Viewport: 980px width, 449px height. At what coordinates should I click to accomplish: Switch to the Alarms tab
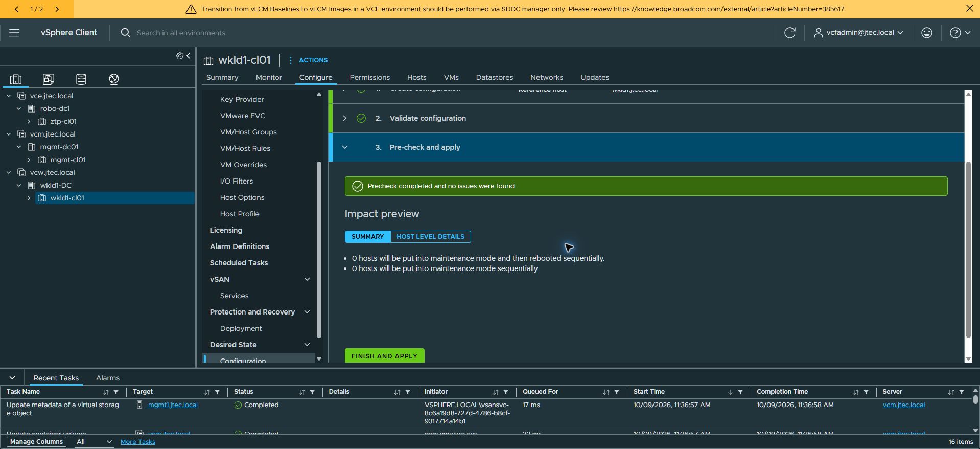coord(108,378)
